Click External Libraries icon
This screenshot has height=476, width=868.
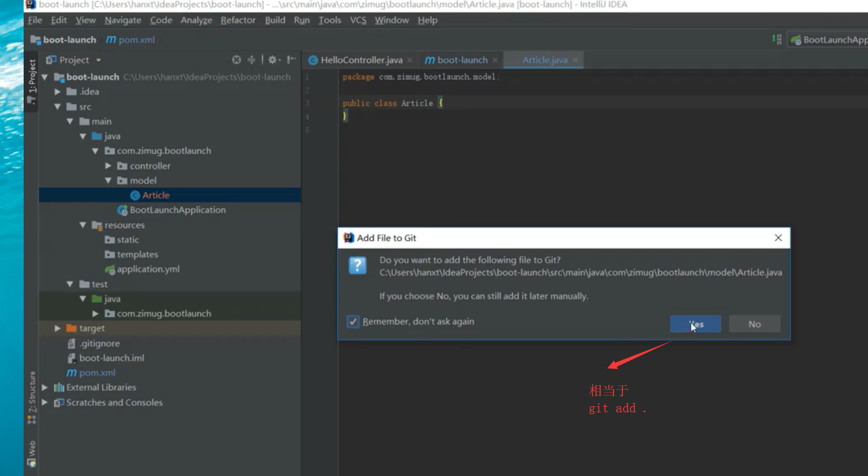[x=59, y=388]
